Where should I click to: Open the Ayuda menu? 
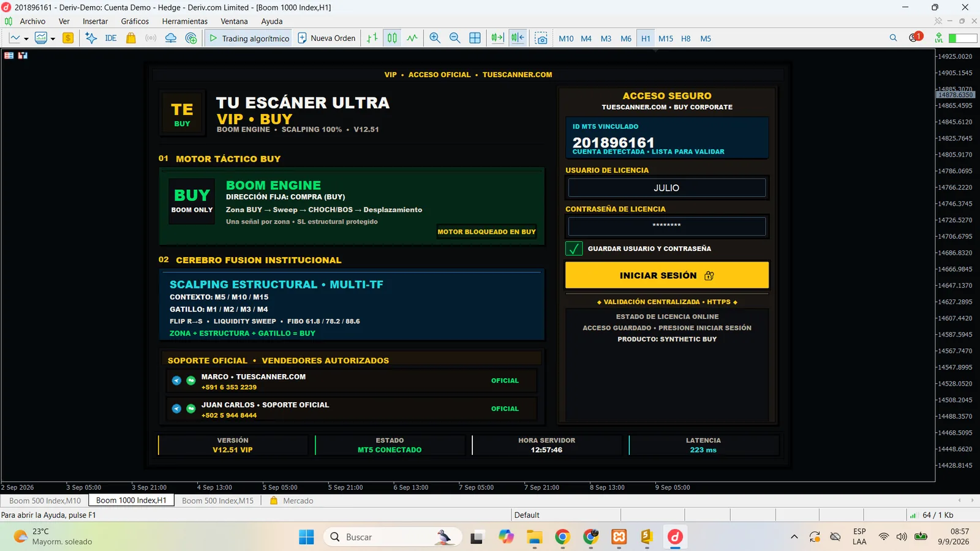pos(272,21)
